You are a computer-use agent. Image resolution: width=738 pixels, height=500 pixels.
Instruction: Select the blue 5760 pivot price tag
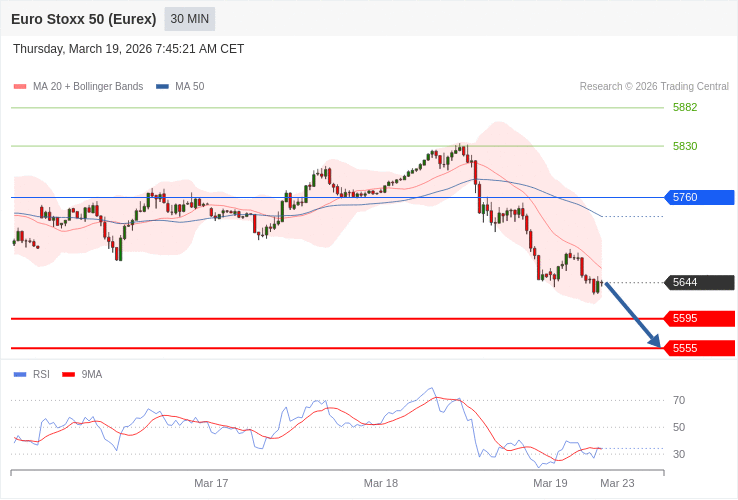click(x=699, y=197)
